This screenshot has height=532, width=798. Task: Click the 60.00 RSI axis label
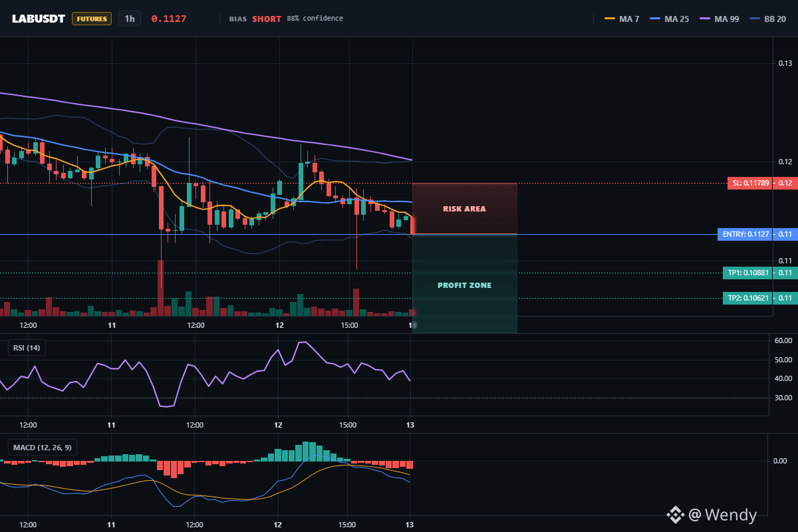[785, 341]
